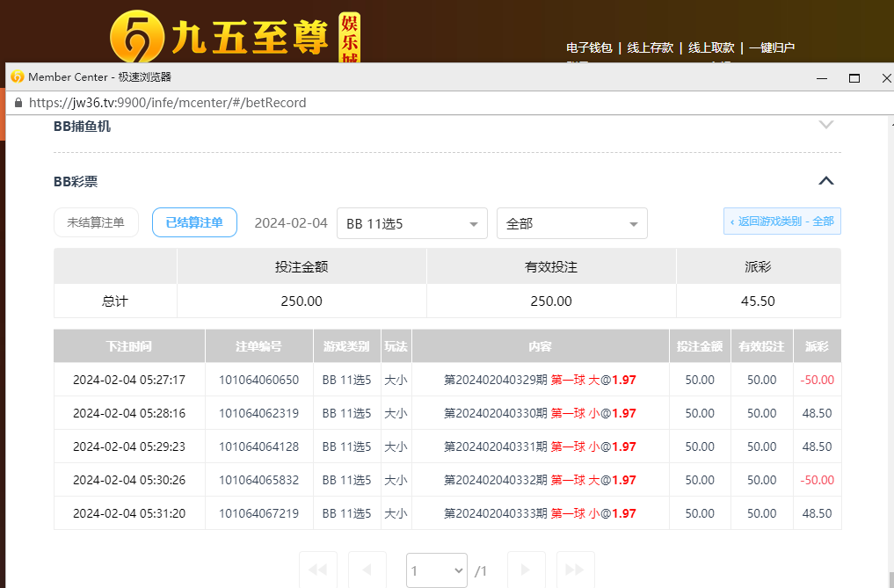The width and height of the screenshot is (894, 588).
Task: Maximize the Member Center window
Action: (x=854, y=78)
